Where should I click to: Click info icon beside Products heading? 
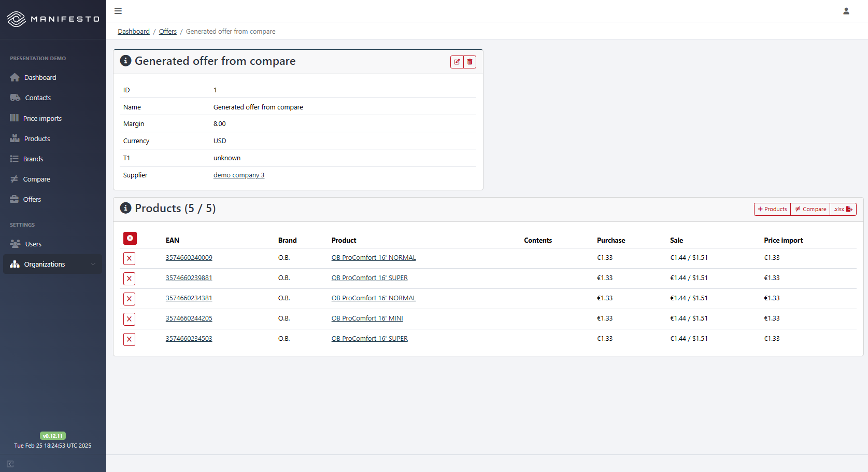coord(125,208)
